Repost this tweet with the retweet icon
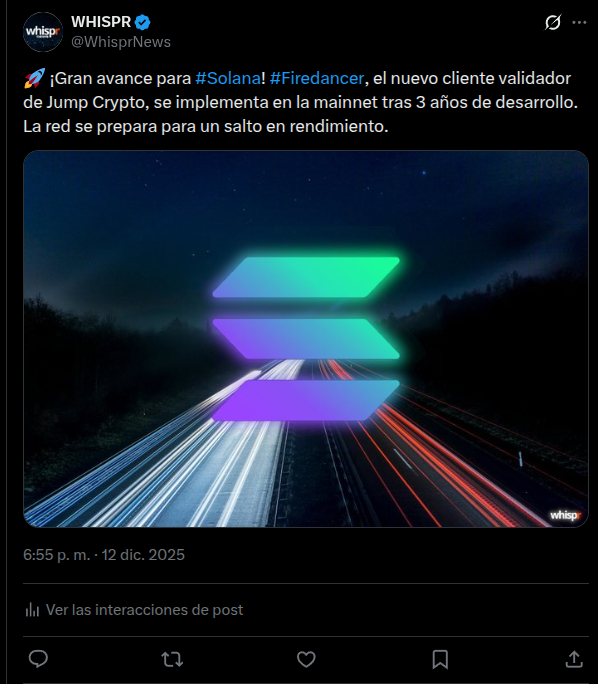Screen dimensions: 598x684 [172, 659]
